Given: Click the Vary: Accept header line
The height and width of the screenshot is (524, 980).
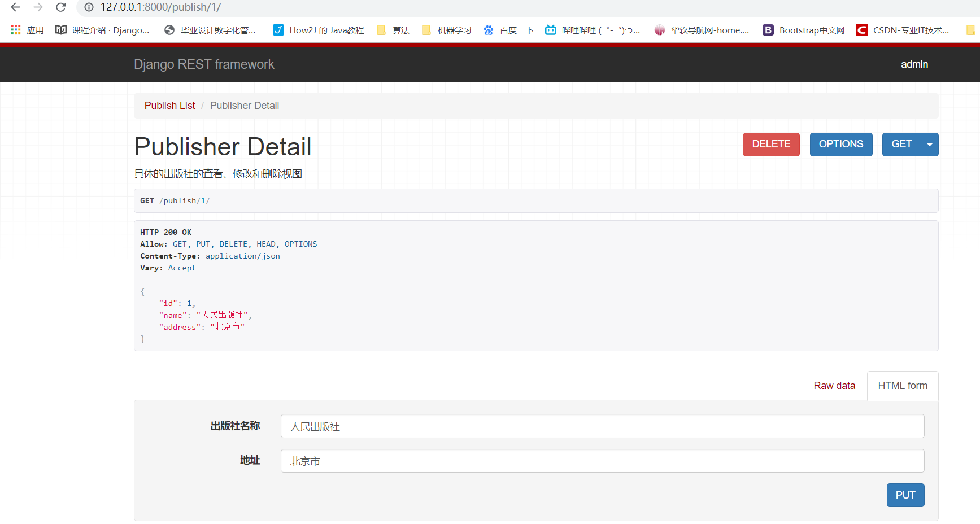Looking at the screenshot, I should point(168,268).
